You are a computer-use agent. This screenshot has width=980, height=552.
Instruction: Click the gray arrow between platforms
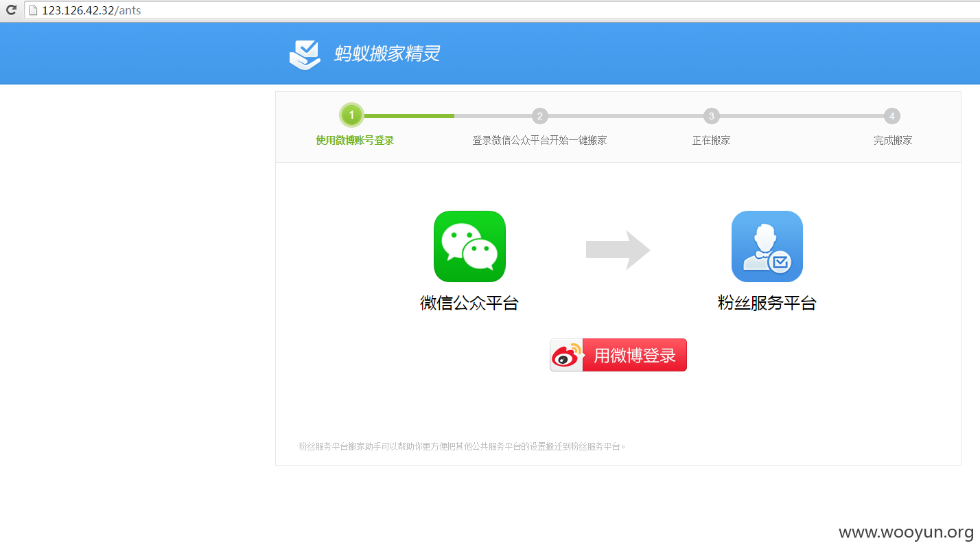[618, 251]
